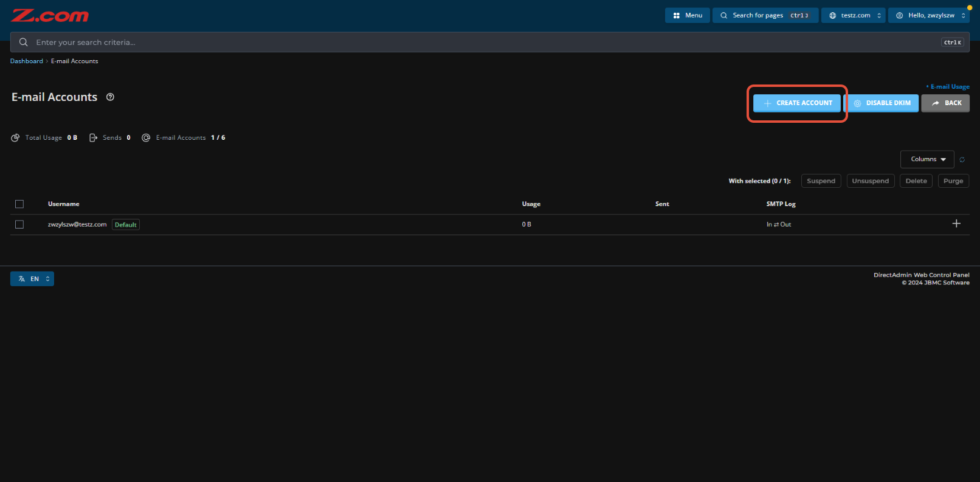Go to Dashboard breadcrumb
The width and height of the screenshot is (980, 482).
(27, 61)
